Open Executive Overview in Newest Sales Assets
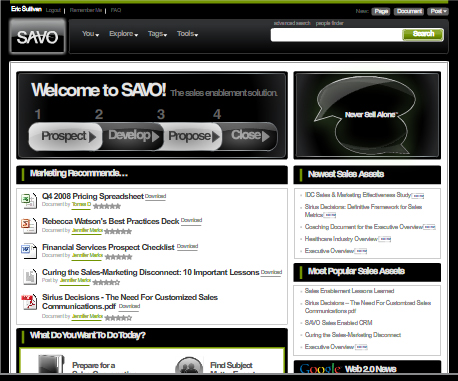 coord(329,251)
